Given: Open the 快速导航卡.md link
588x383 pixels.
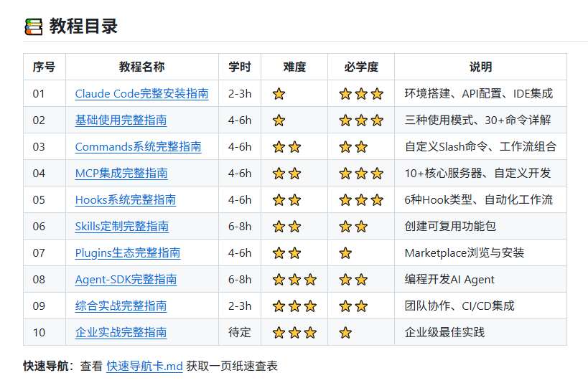Looking at the screenshot, I should [144, 366].
